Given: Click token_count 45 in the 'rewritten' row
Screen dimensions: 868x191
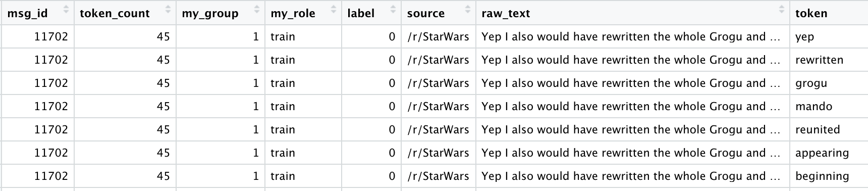Looking at the screenshot, I should coord(163,60).
